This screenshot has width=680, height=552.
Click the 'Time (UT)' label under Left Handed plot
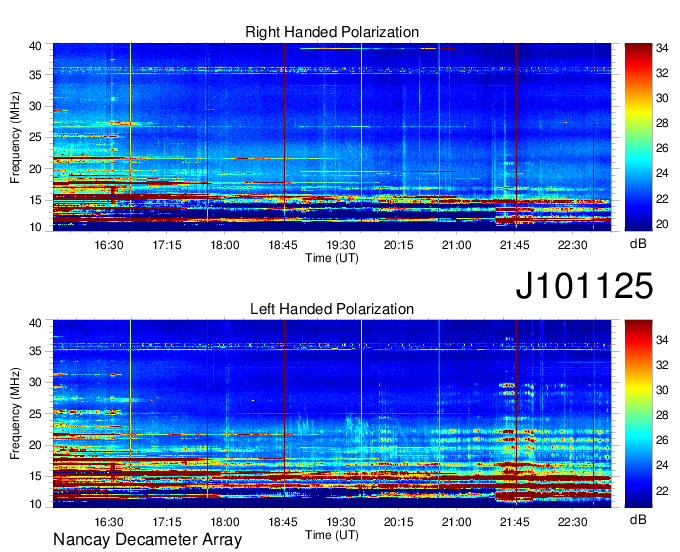click(x=332, y=535)
